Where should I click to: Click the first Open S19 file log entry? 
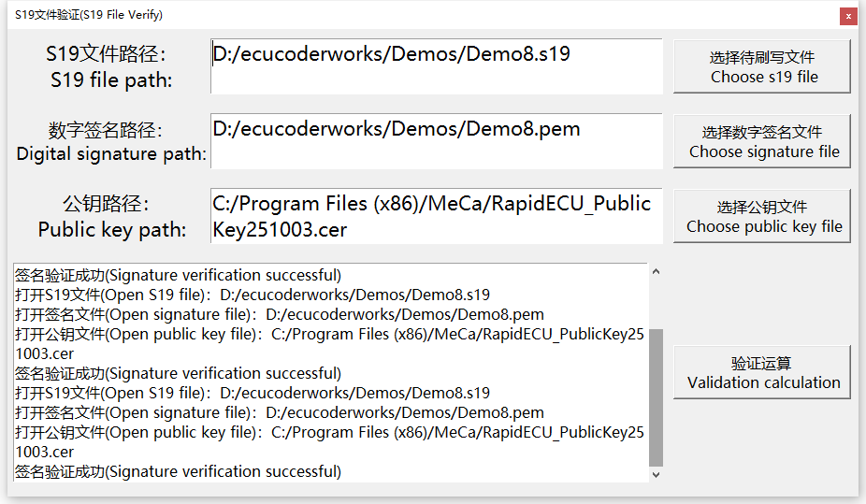253,295
